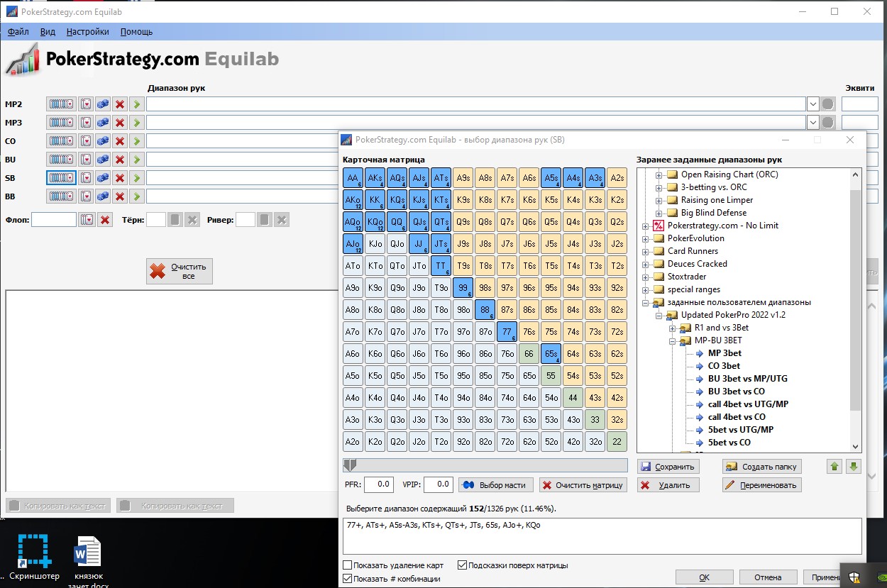Confirm the range with the OK button
Screen dimensions: 887x588
[x=705, y=577]
